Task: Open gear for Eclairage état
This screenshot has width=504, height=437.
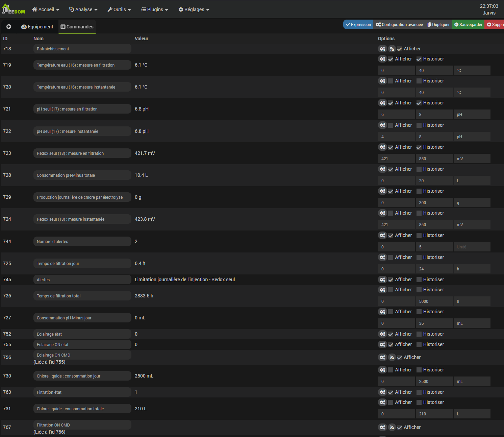Action: click(x=382, y=334)
